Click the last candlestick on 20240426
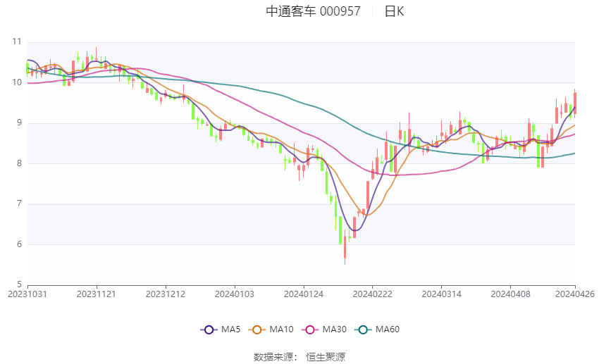This screenshot has width=599, height=364. click(x=575, y=103)
